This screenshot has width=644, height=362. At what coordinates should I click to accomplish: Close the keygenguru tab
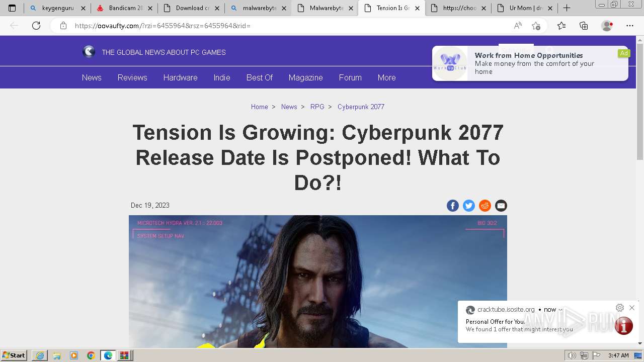coord(84,8)
